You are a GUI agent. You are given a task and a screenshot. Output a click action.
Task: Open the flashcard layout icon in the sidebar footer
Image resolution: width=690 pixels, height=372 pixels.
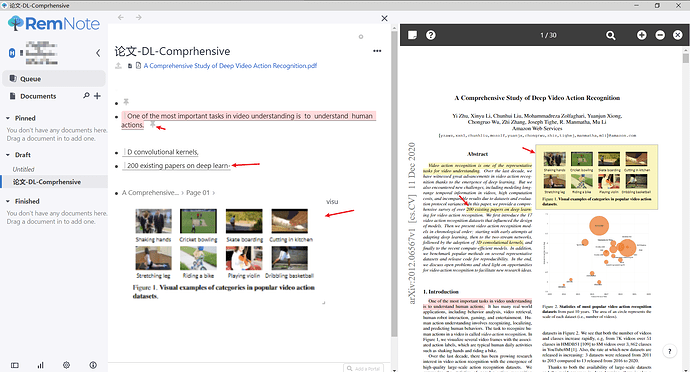coord(15,365)
